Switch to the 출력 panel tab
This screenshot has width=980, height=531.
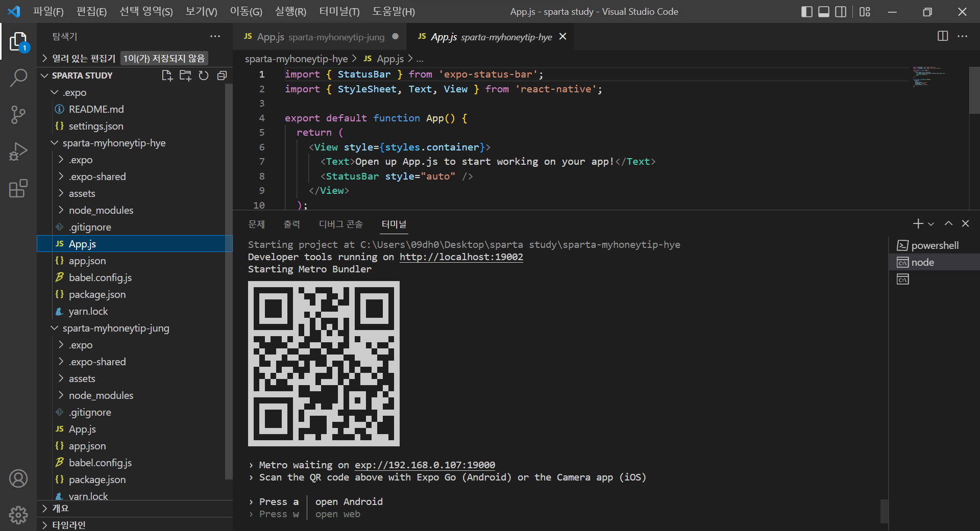(x=292, y=224)
